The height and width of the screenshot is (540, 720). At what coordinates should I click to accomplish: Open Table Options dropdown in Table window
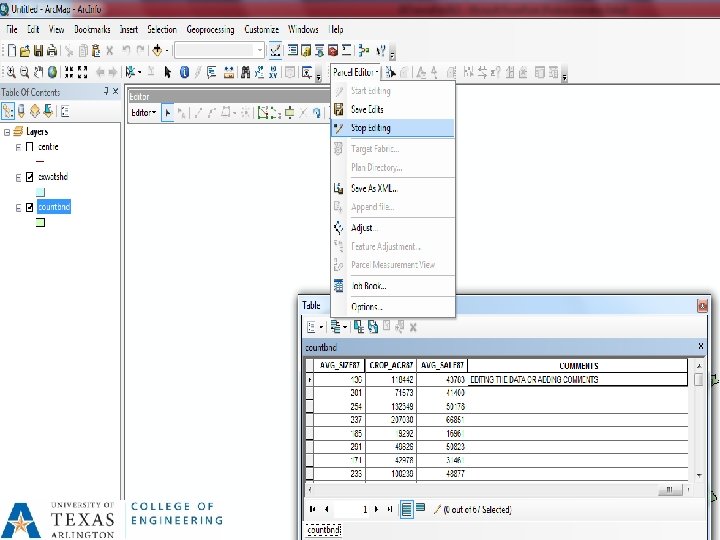(x=315, y=327)
